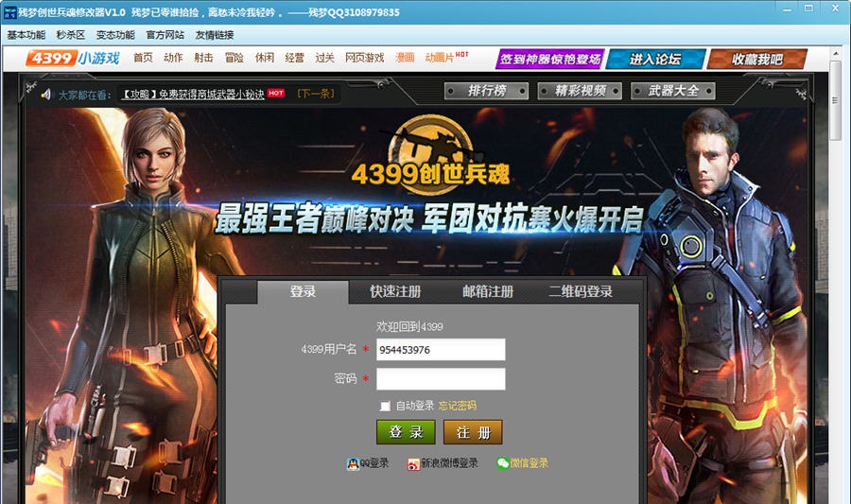Click the WeChat login icon
The height and width of the screenshot is (504, 851).
tap(503, 463)
